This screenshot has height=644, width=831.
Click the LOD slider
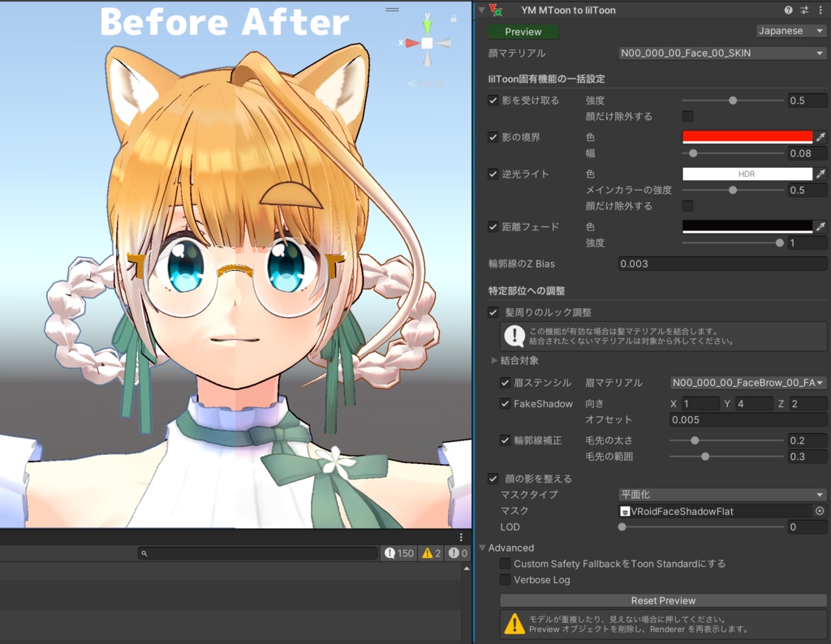pyautogui.click(x=700, y=527)
